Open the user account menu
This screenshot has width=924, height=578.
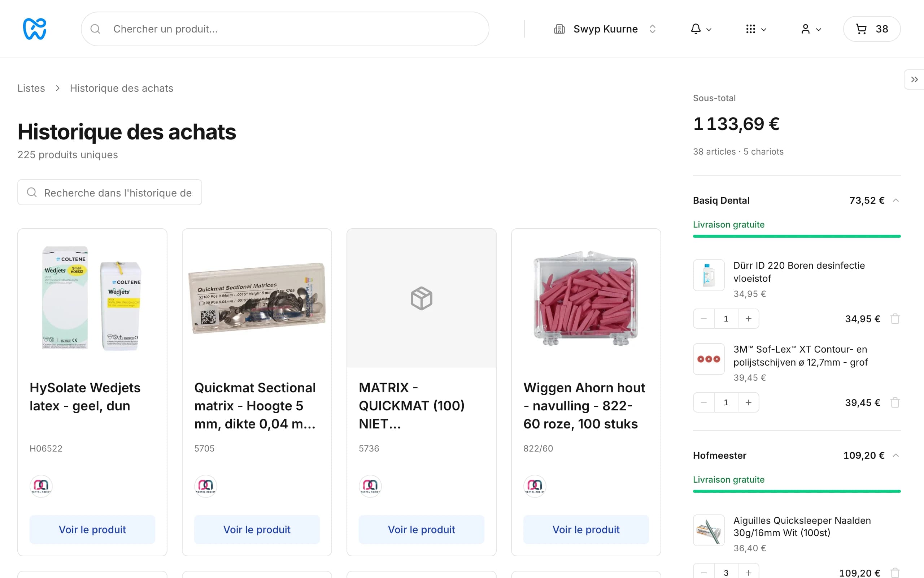811,29
